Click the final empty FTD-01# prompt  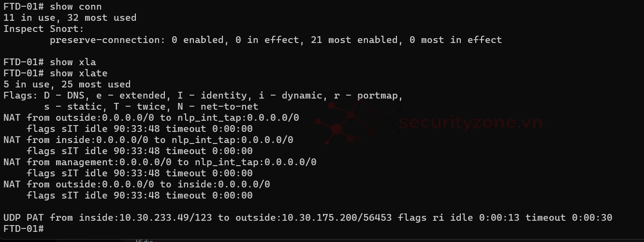pyautogui.click(x=24, y=228)
